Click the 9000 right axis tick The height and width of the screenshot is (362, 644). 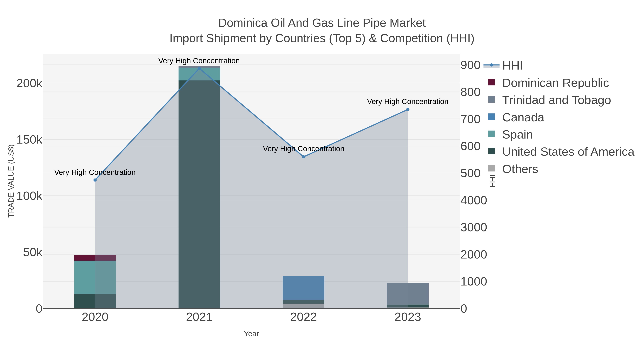pos(470,65)
